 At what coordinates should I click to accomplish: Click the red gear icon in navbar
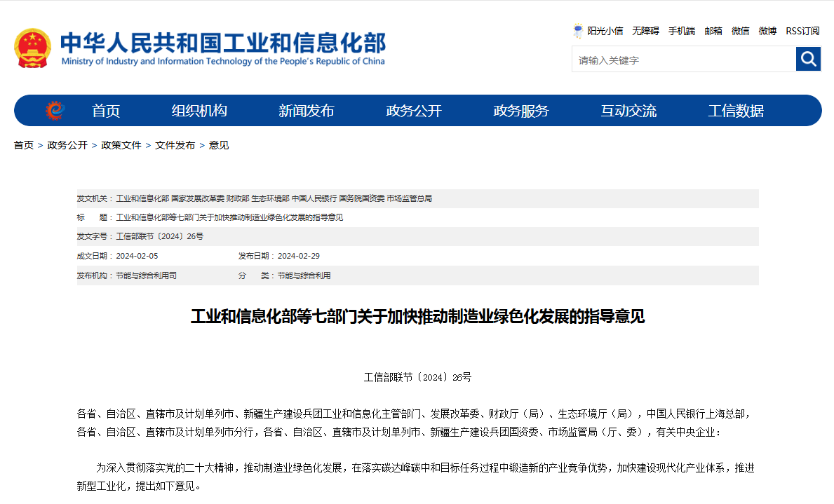(x=55, y=111)
